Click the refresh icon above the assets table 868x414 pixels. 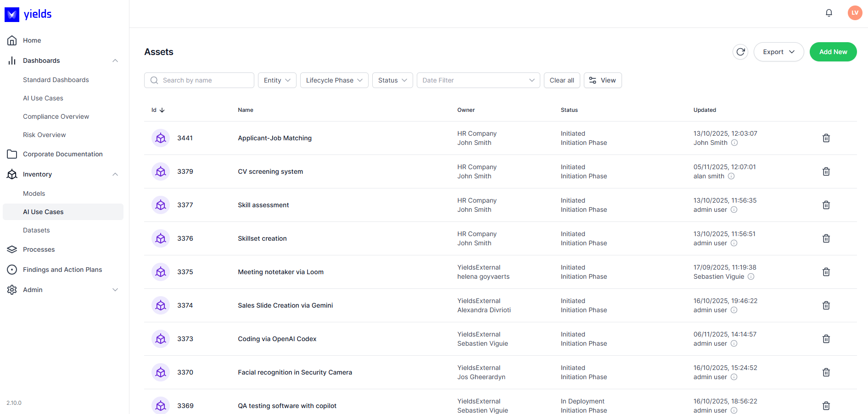pos(740,52)
